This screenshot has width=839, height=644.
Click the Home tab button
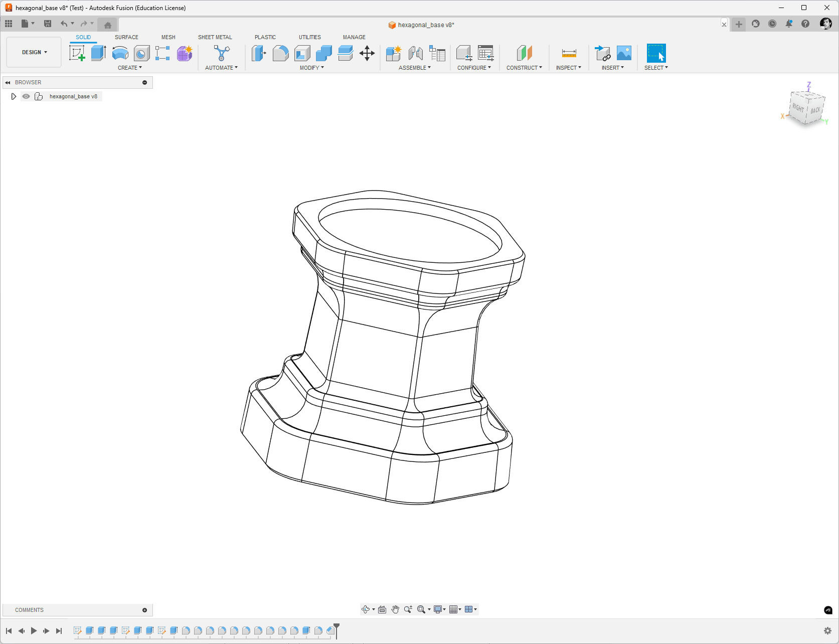[108, 25]
